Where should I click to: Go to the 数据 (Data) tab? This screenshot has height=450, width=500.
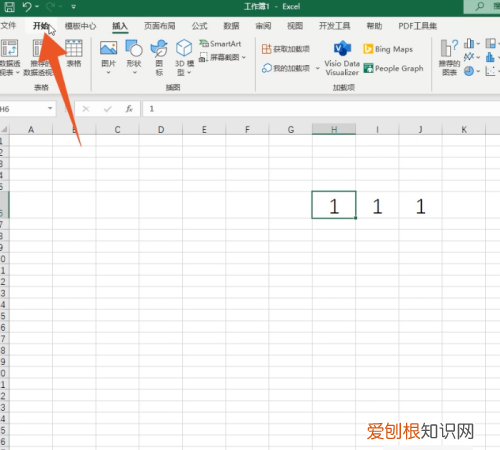[x=231, y=26]
